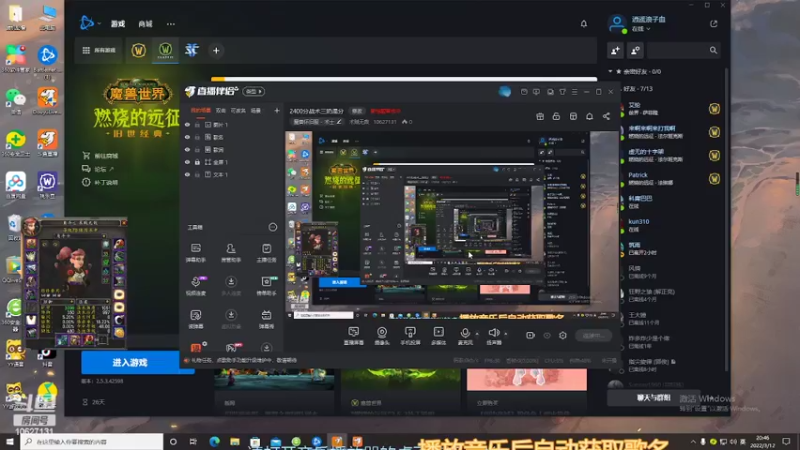
Task: Click the share icon in streaming app
Action: coord(606,116)
